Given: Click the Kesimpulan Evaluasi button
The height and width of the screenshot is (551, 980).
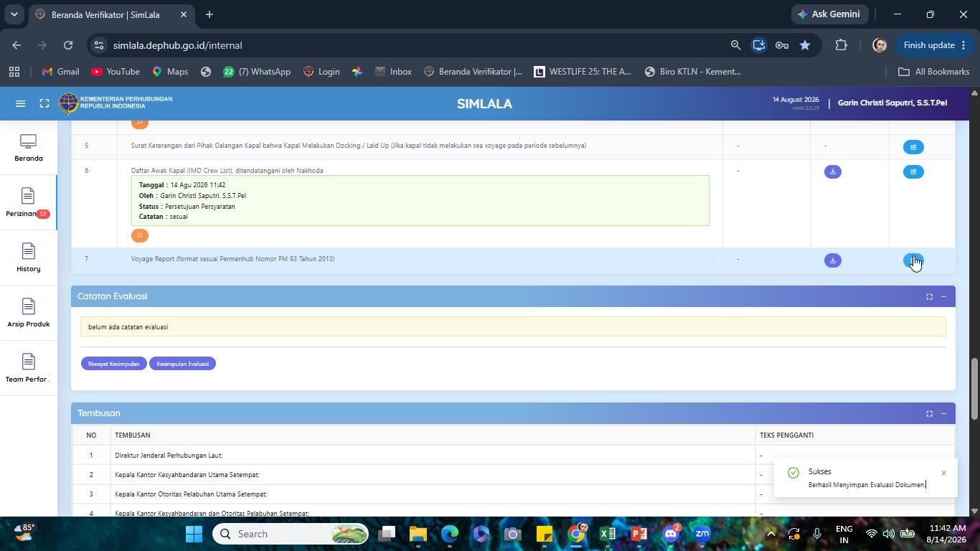Looking at the screenshot, I should point(182,364).
